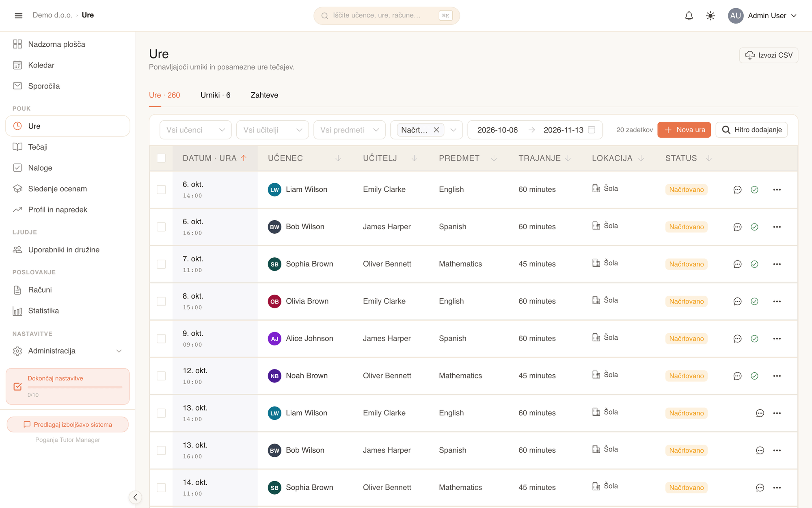Open more options for Bob Wilson 13. okt. row
This screenshot has height=508, width=812.
tap(777, 450)
